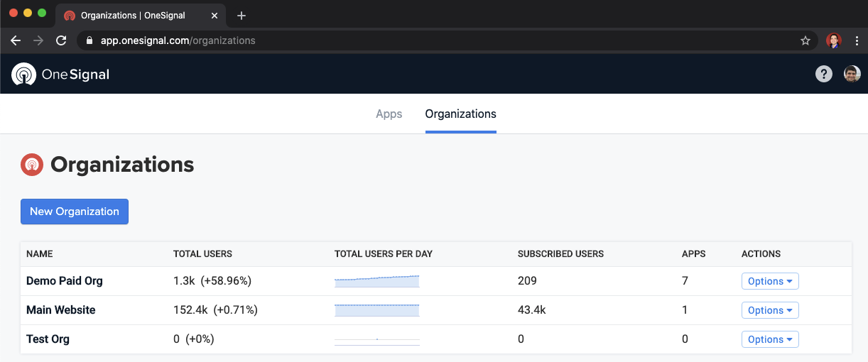This screenshot has width=868, height=362.
Task: Click the 0 (+0%) total users value
Action: (194, 339)
